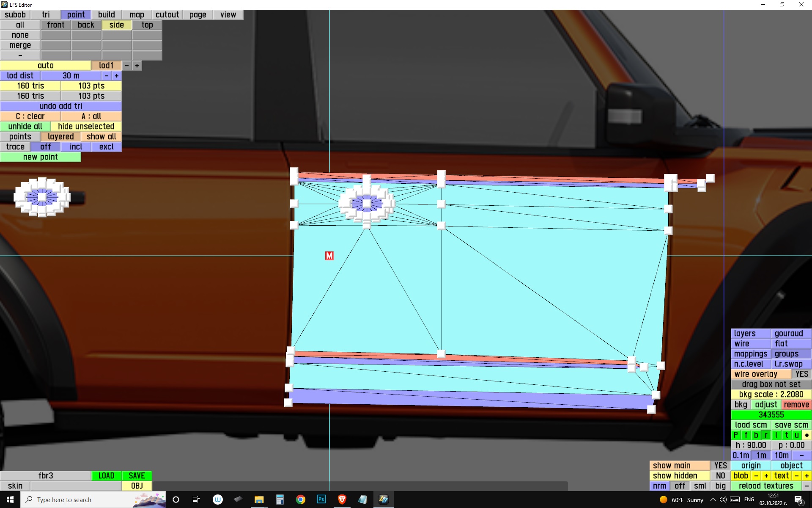Click the fbr3 file name field
The image size is (812, 508).
point(46,476)
